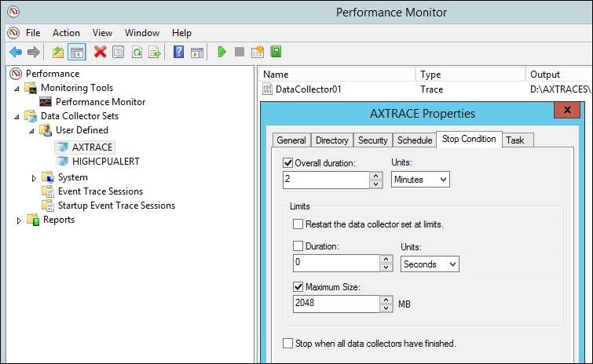Expand the Reports tree node
This screenshot has height=364, width=593.
coord(18,220)
